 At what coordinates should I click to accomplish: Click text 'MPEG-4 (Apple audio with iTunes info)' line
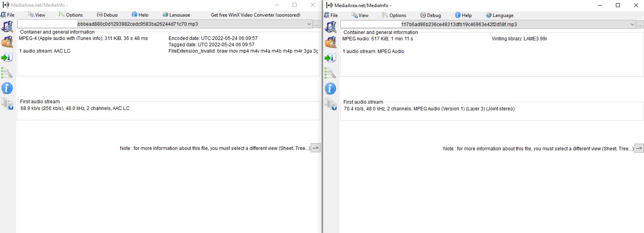84,38
